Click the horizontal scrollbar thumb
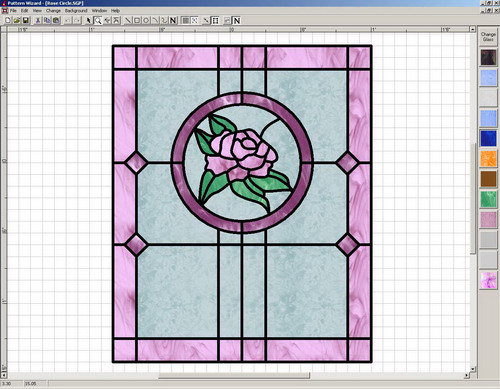Image resolution: width=500 pixels, height=389 pixels. tap(234, 376)
